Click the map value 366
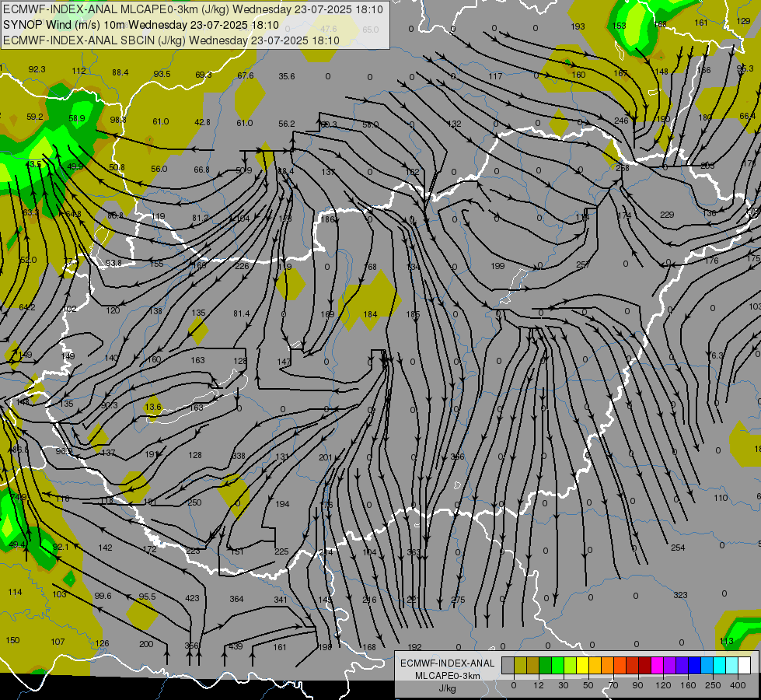 pyautogui.click(x=457, y=457)
